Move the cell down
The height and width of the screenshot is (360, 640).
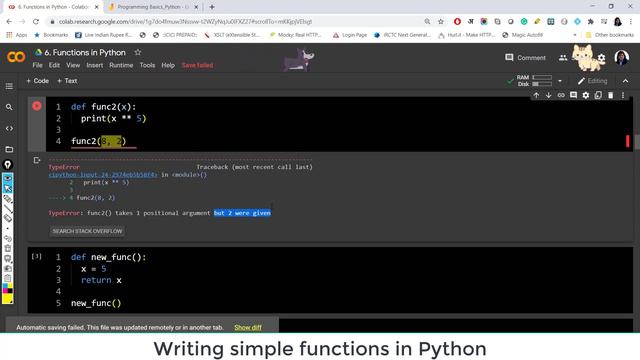click(549, 95)
